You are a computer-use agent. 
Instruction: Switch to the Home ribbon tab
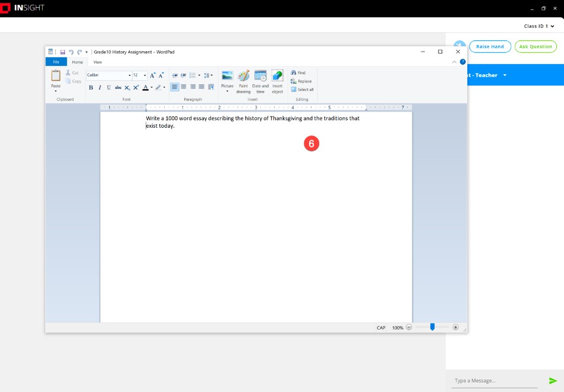coord(77,62)
